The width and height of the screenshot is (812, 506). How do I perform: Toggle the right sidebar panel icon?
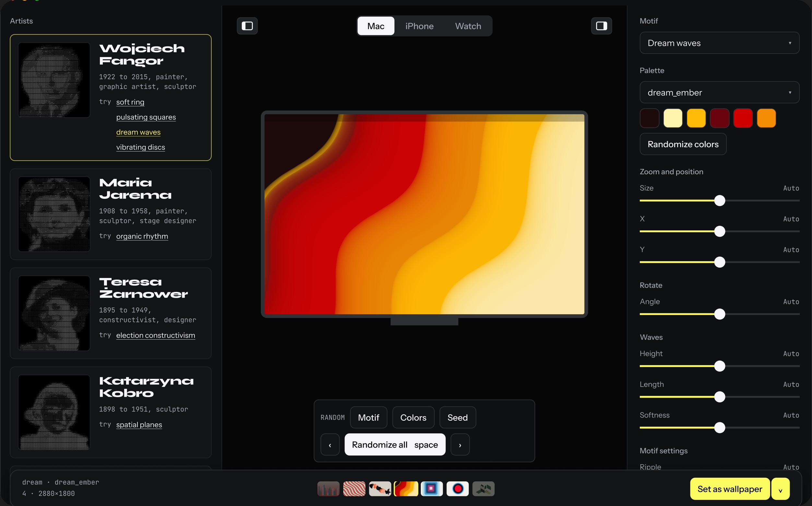click(601, 26)
